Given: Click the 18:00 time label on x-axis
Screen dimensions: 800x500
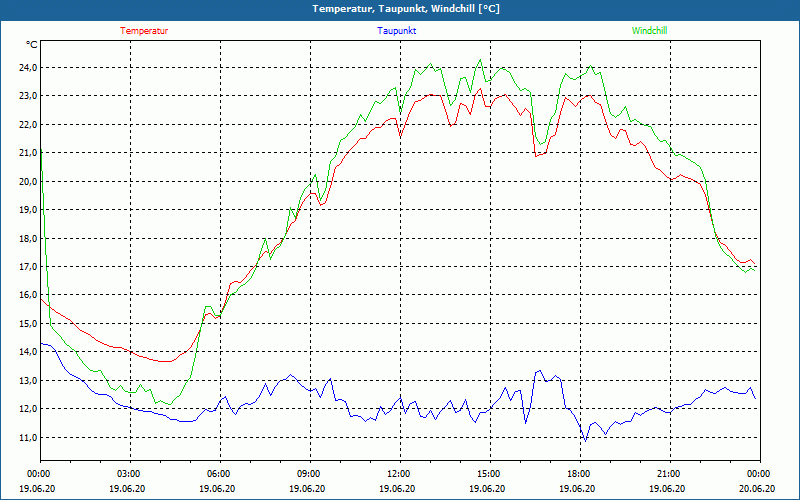Looking at the screenshot, I should tap(579, 474).
